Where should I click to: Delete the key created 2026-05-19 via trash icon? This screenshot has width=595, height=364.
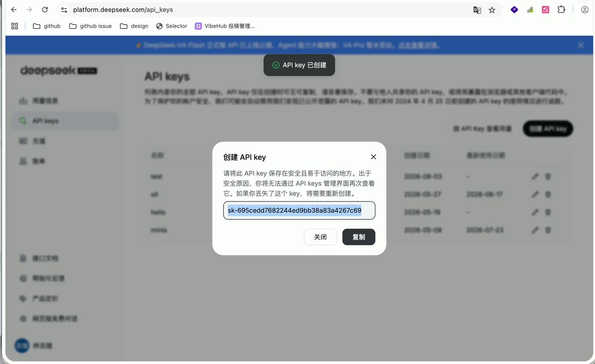click(x=548, y=212)
